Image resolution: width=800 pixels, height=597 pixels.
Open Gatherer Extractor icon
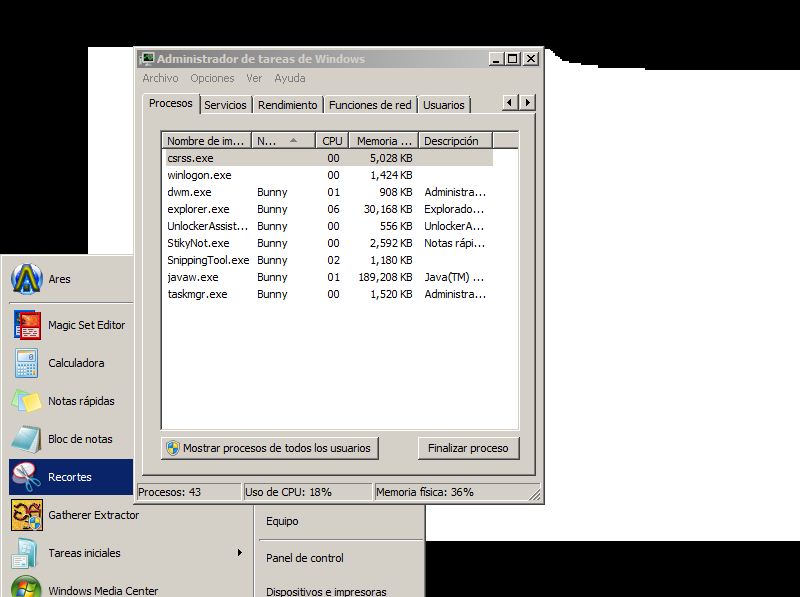click(26, 515)
